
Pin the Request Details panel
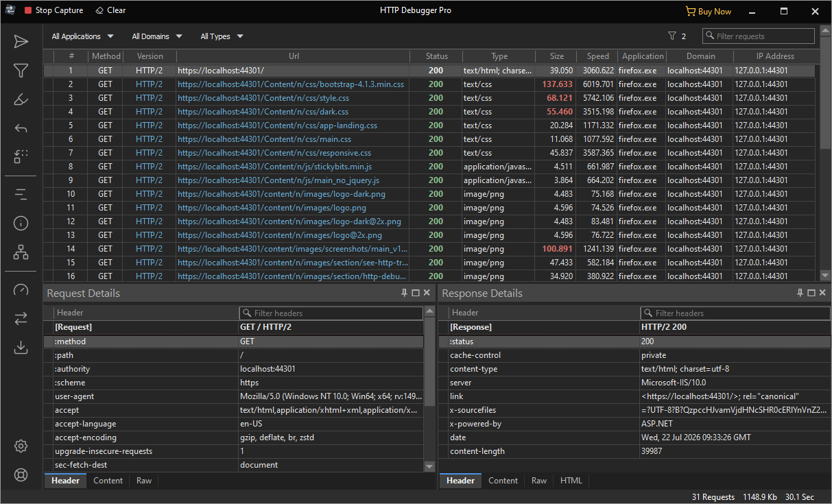404,293
